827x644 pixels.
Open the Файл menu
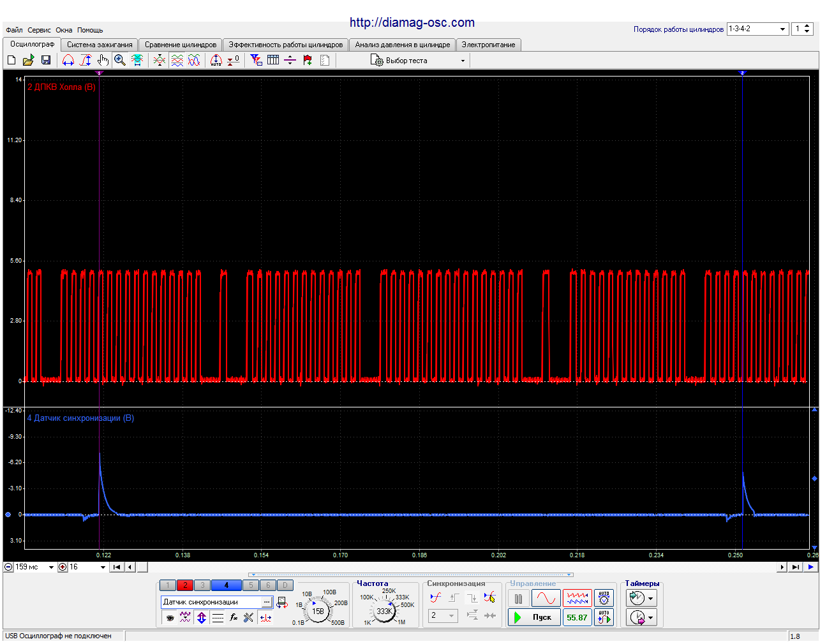coord(14,30)
